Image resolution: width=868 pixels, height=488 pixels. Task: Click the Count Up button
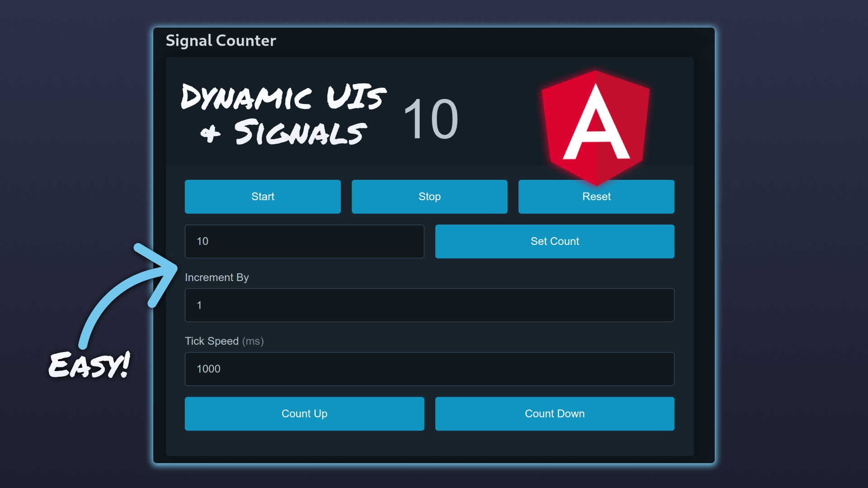(x=304, y=413)
